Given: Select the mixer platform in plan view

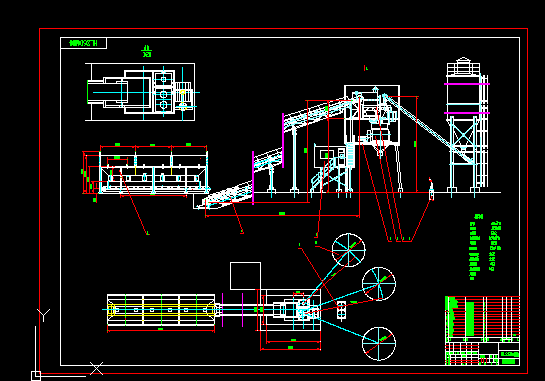Looking at the screenshot, I should click(291, 310).
